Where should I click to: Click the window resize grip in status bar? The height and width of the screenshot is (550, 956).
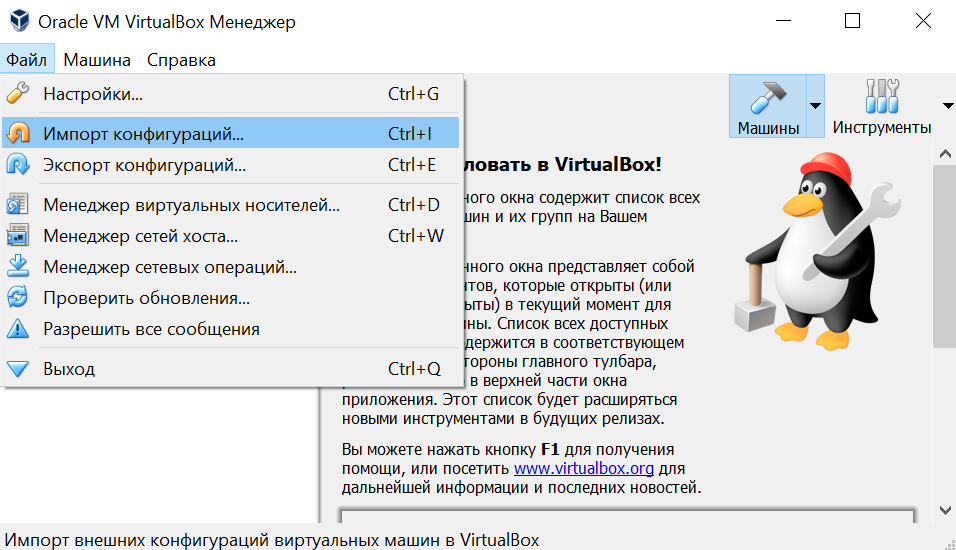coord(949,543)
